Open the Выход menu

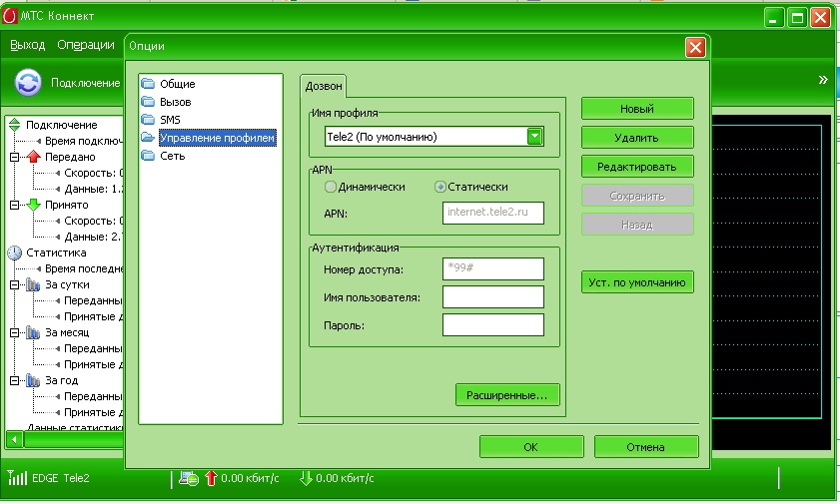coord(27,45)
